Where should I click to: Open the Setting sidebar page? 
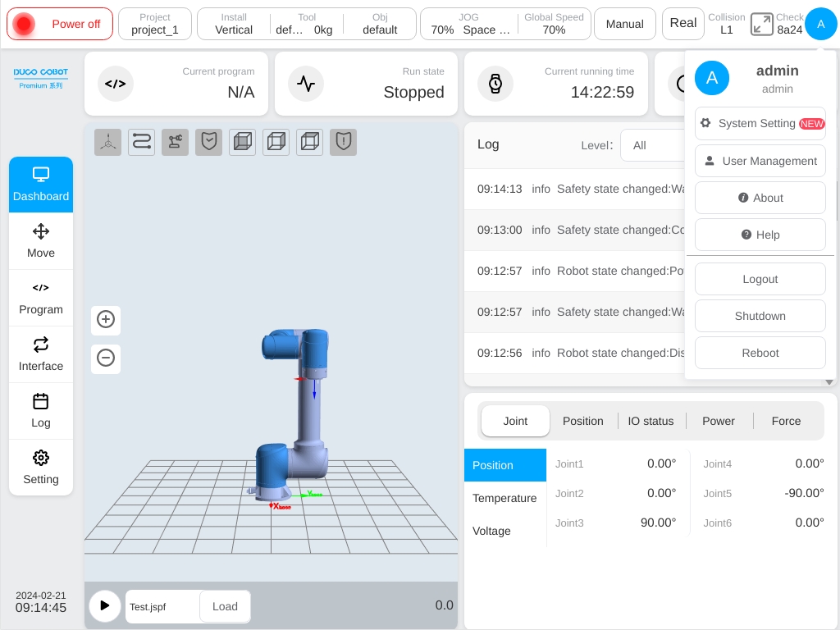click(41, 468)
